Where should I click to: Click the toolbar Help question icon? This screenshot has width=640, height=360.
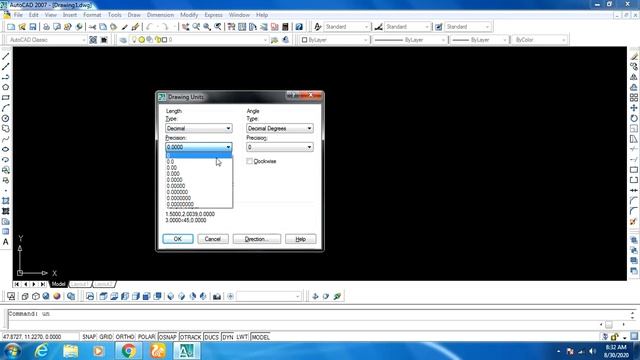tap(299, 27)
